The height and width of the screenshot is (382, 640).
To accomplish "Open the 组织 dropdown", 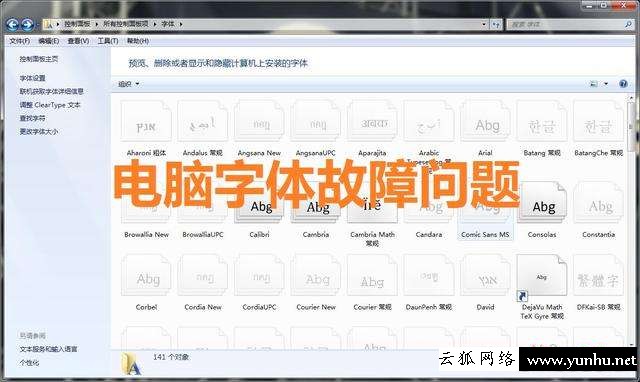I will [x=129, y=84].
